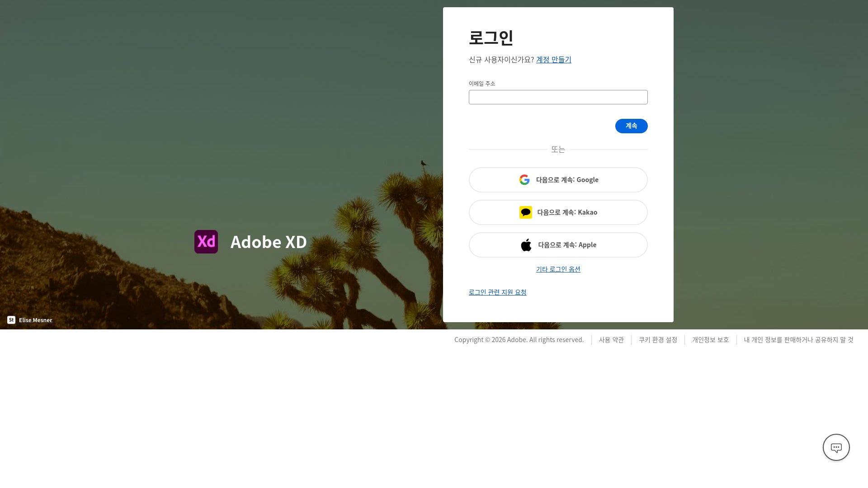This screenshot has width=868, height=488.
Task: Open 로그인 관련 지원 요청 link
Action: pos(497,292)
